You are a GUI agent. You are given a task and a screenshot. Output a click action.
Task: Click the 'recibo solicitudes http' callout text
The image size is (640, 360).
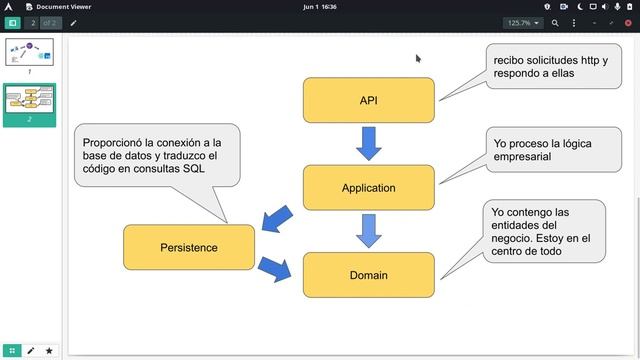(550, 67)
